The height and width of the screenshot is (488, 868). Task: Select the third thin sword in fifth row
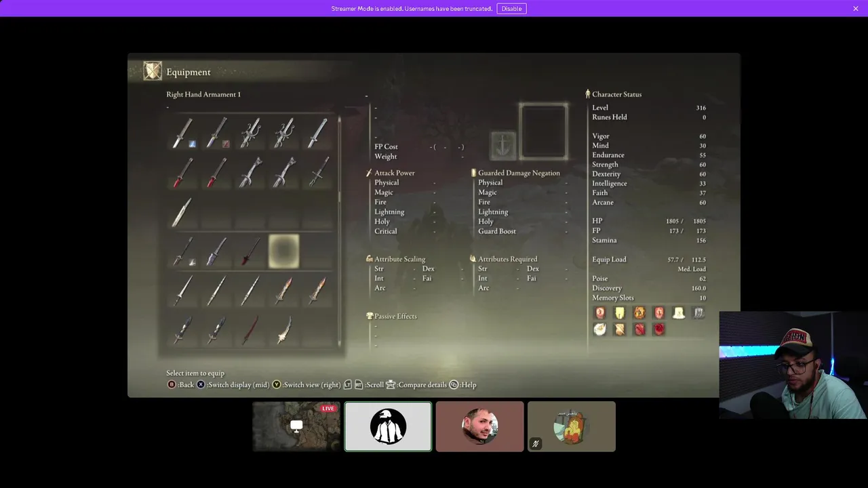250,291
